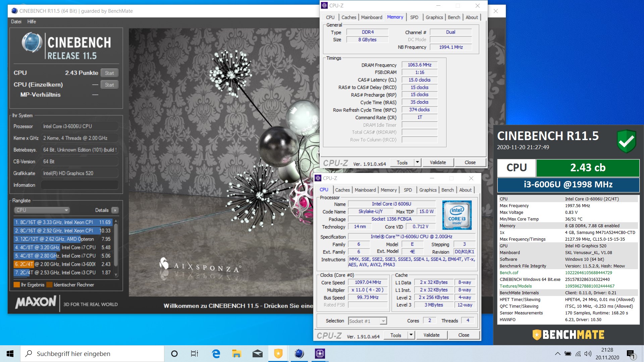Open Mail app from taskbar
Screen dimensions: 644x362
257,354
